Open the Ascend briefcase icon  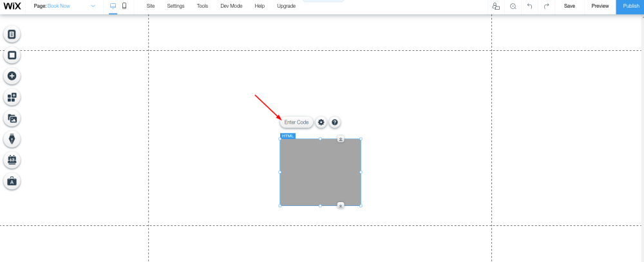[x=12, y=182]
